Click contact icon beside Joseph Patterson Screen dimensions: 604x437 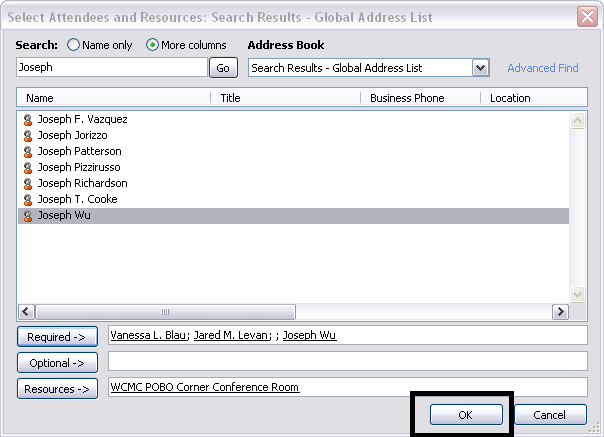tap(28, 151)
